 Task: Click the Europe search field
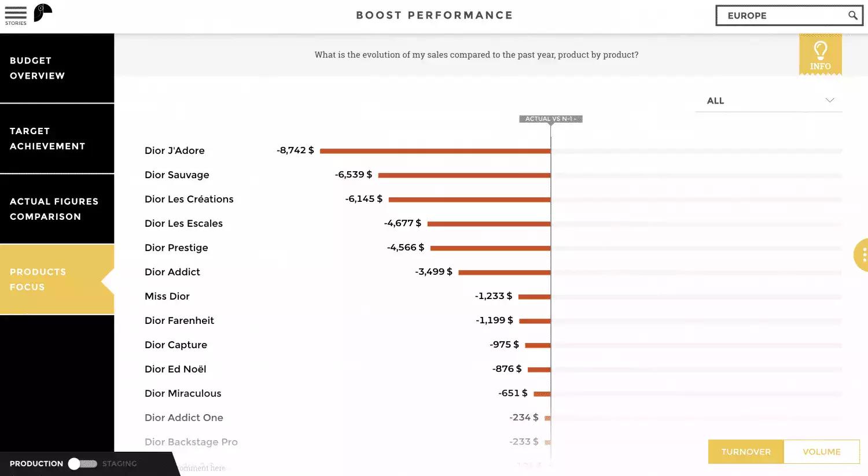click(x=789, y=16)
